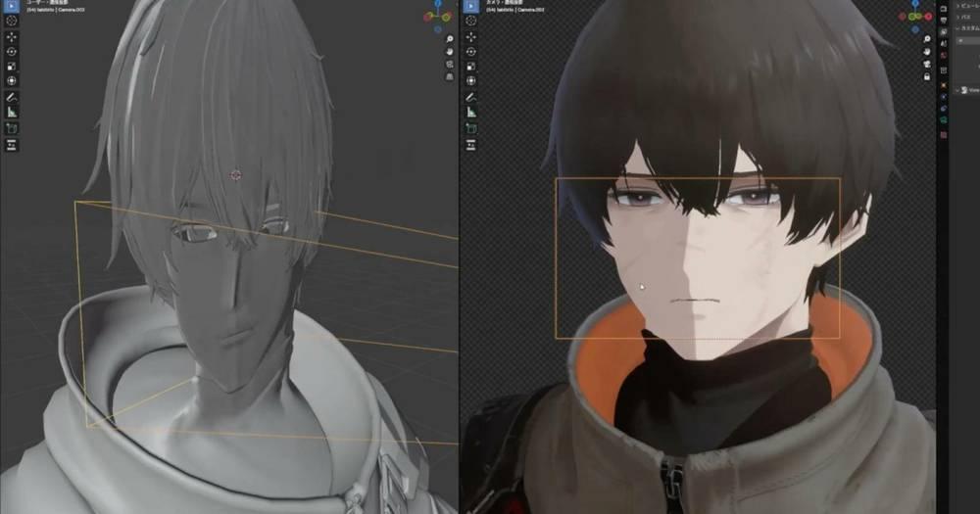The image size is (980, 514).
Task: Pick the Transform tool in camera viewport
Action: [470, 80]
